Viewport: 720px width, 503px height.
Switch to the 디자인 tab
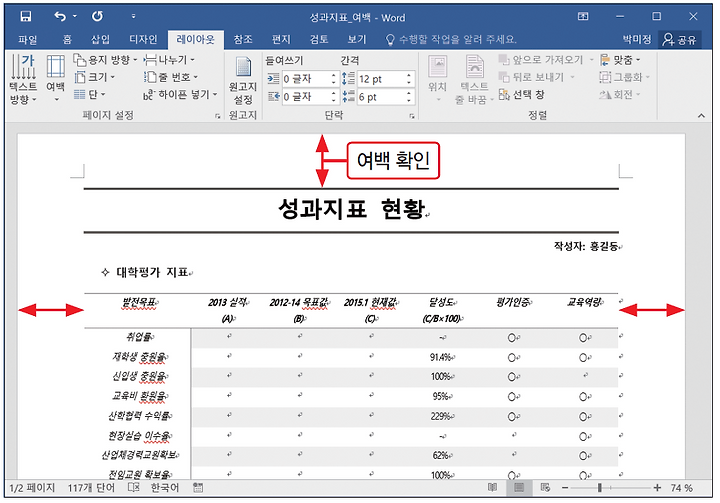click(143, 40)
